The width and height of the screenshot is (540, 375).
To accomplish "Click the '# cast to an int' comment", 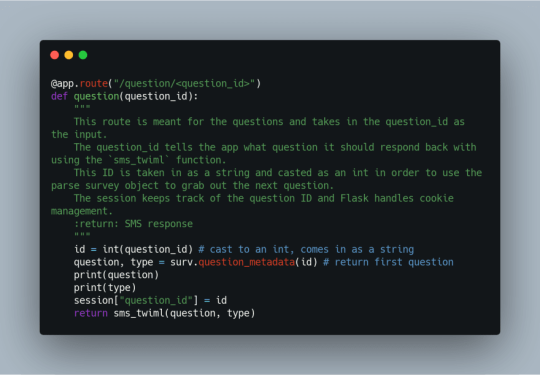I will [x=247, y=249].
